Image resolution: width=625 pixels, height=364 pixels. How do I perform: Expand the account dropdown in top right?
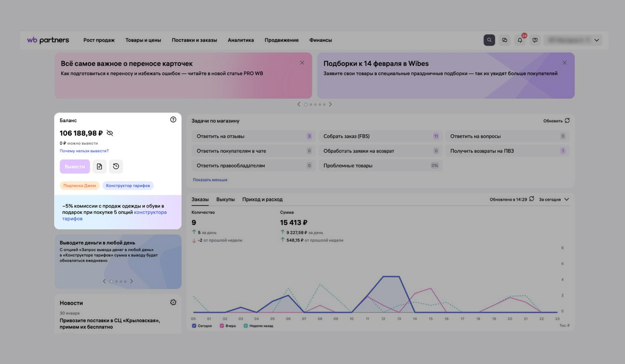(597, 40)
